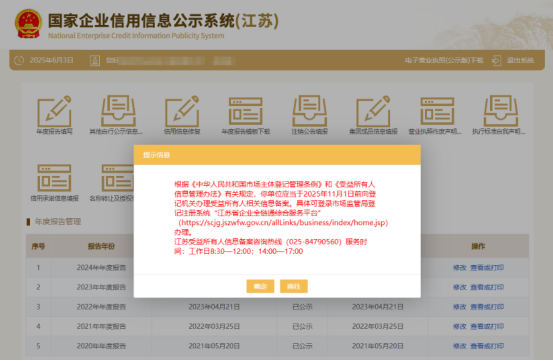The image size is (553, 361).
Task: Click the 提示信息 dialog title
Action: [156, 155]
